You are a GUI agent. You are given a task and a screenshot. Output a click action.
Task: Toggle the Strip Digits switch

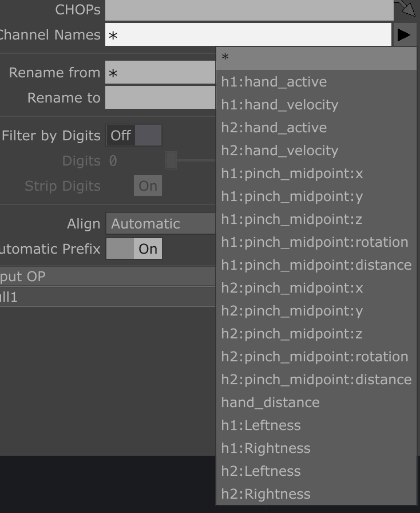[x=148, y=186]
